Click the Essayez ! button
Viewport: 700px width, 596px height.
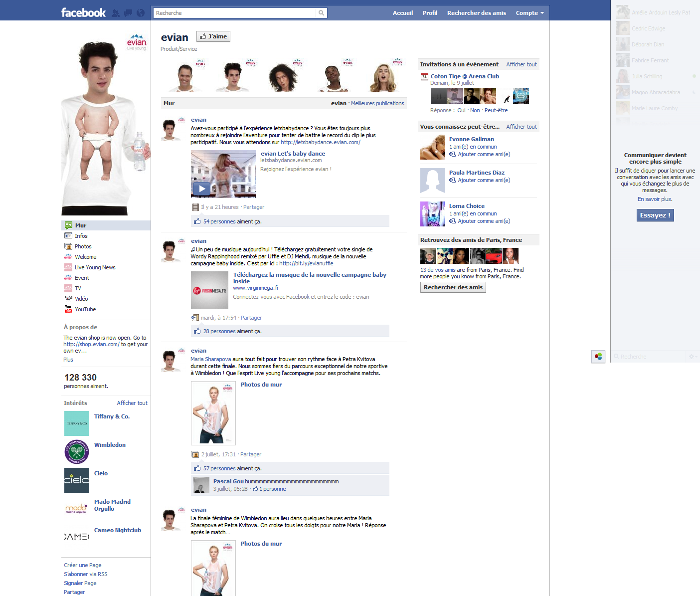click(x=655, y=215)
